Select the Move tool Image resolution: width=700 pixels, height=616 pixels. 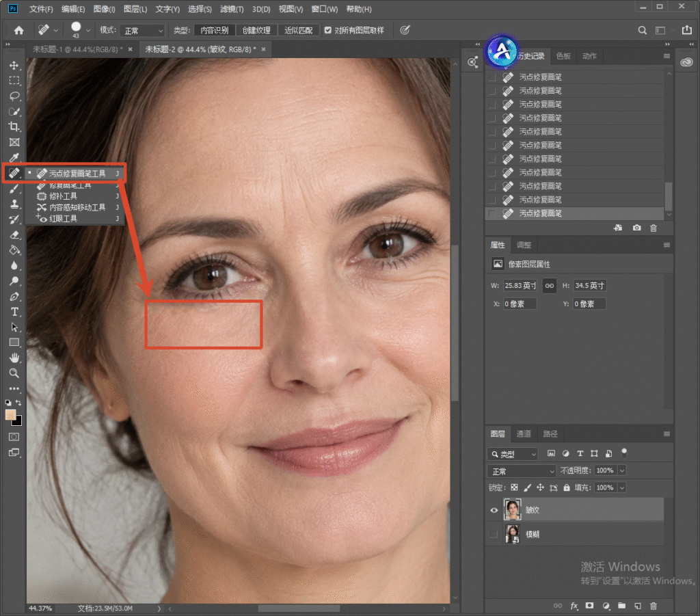(x=14, y=66)
